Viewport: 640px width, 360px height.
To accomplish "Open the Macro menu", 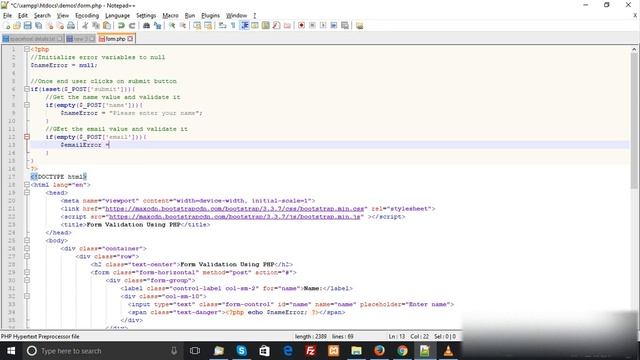I will (170, 16).
